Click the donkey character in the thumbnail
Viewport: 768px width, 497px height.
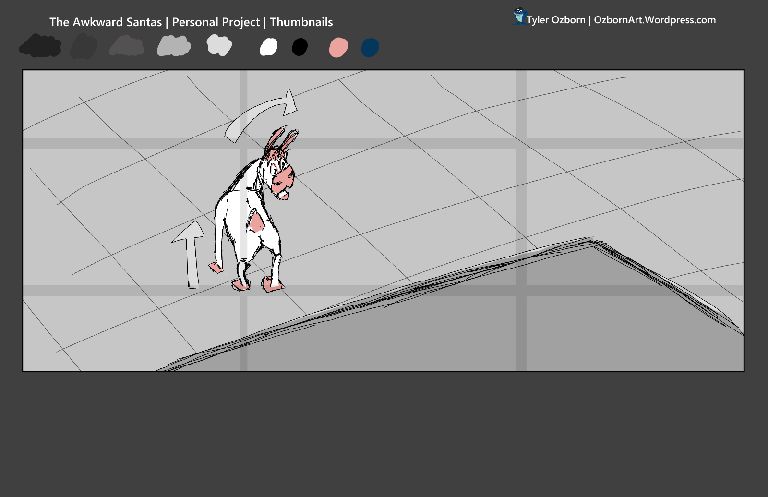coord(255,211)
